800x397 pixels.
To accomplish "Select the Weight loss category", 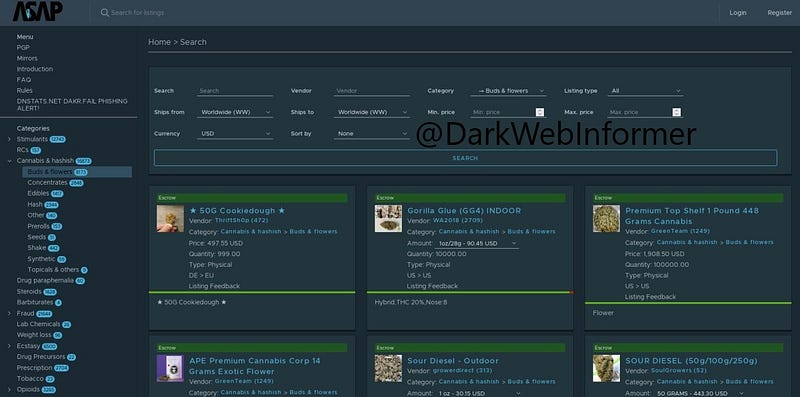I will coord(34,335).
